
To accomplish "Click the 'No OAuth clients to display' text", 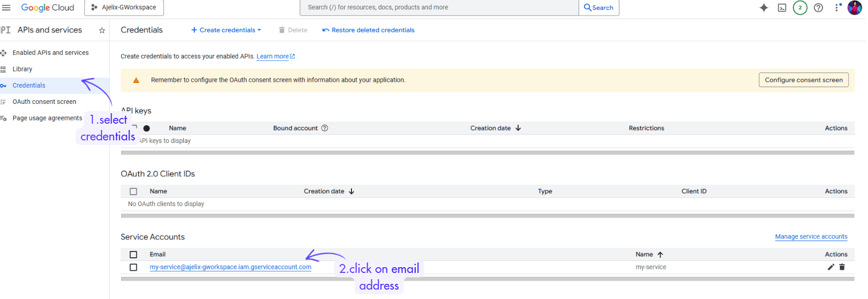I will click(166, 204).
